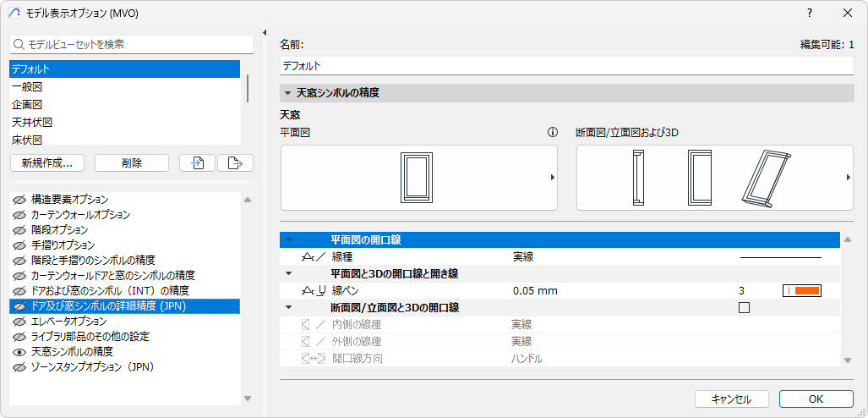Click the search magnifier icon

[x=19, y=44]
